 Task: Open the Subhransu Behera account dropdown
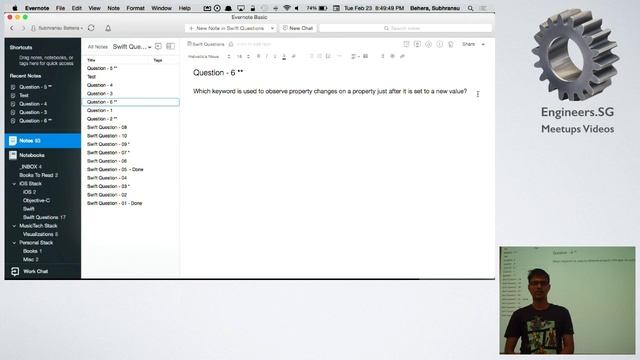pos(57,28)
